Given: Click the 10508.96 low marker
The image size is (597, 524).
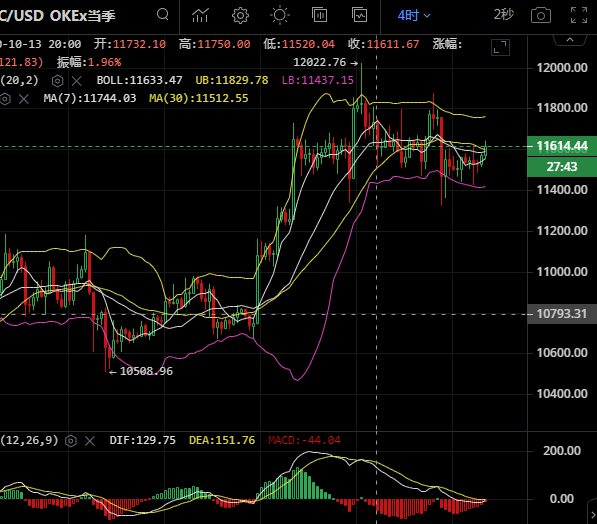Looking at the screenshot, I should pyautogui.click(x=141, y=371).
